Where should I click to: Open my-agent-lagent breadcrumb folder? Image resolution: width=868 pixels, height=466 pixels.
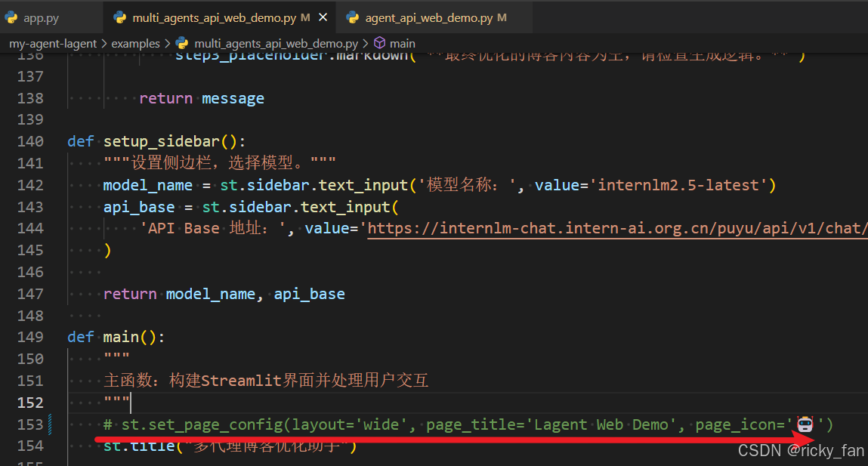(x=53, y=43)
